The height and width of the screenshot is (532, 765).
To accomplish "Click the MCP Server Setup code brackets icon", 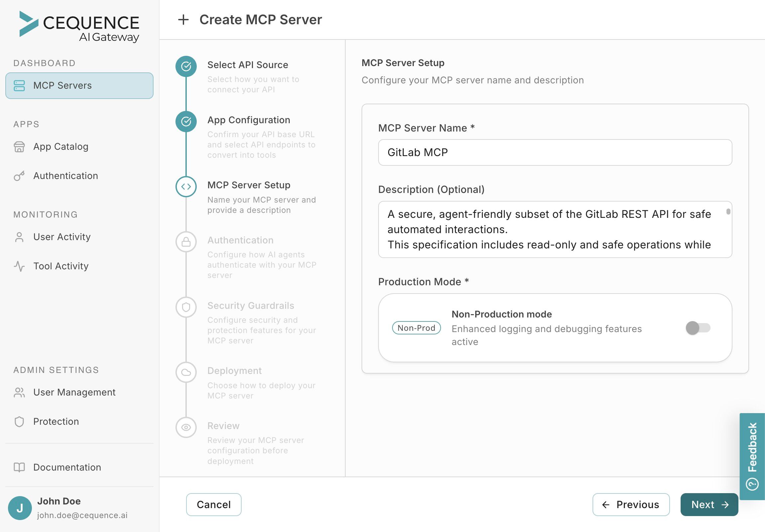I will click(x=186, y=186).
